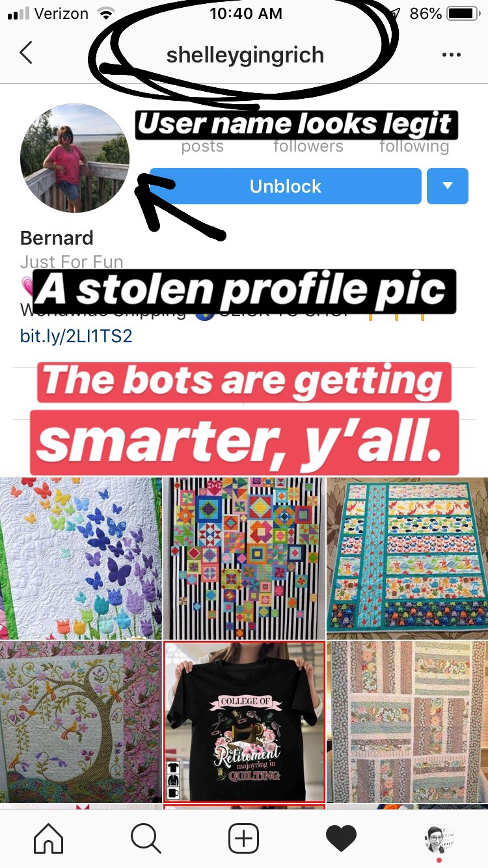Tap the blue Unblock button
The image size is (488, 868).
pos(286,186)
